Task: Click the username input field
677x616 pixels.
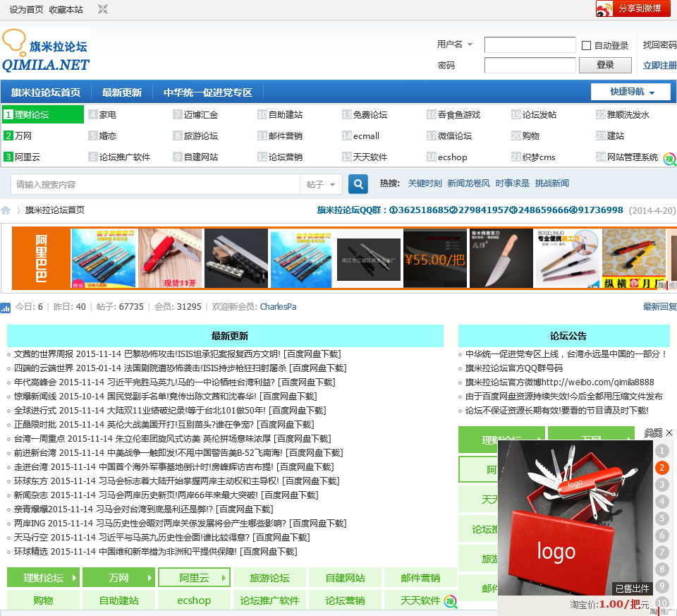Action: (530, 45)
